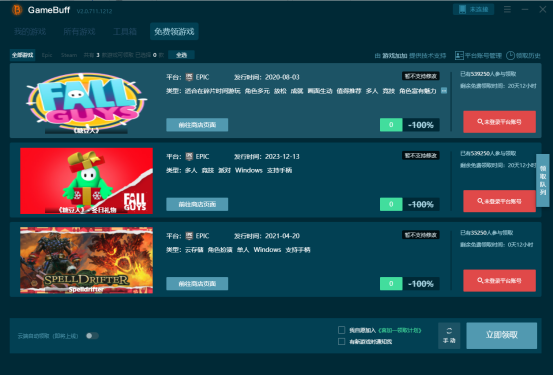Click EPIC platform icon on Spelldrifter row
The height and width of the screenshot is (375, 553).
tap(189, 236)
